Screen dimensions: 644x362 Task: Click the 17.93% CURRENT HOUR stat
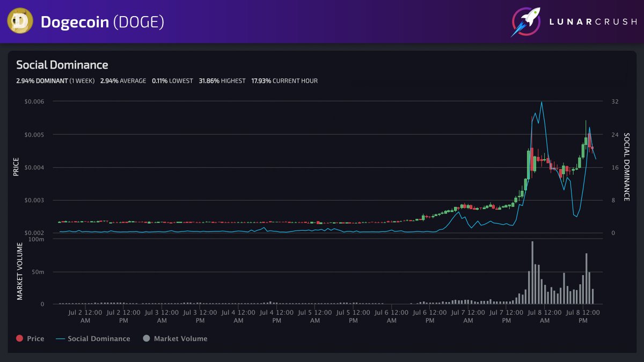(x=284, y=81)
